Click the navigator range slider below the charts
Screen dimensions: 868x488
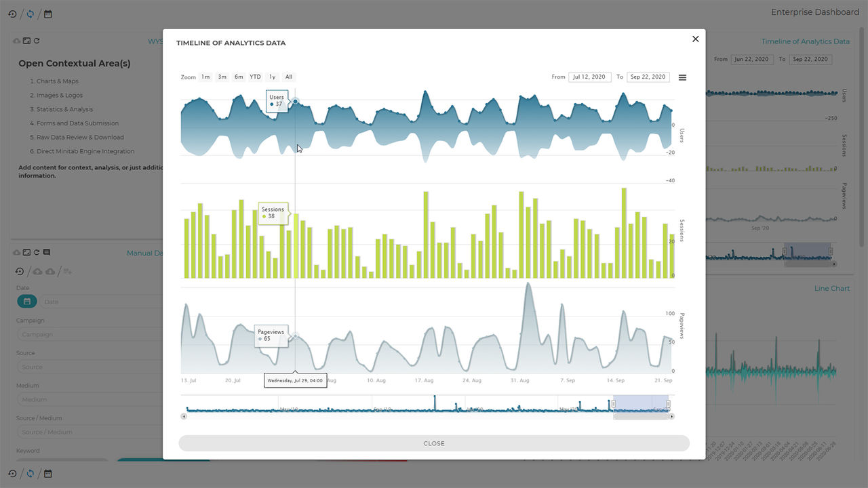641,405
